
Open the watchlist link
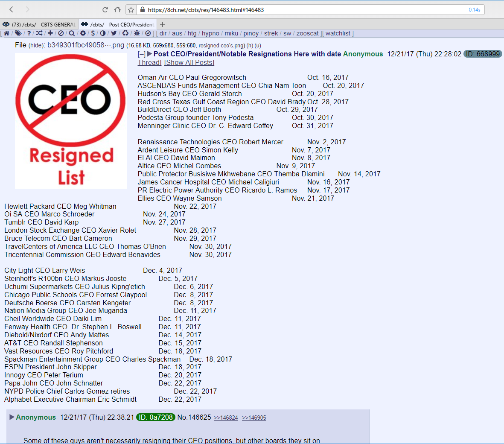click(x=338, y=33)
